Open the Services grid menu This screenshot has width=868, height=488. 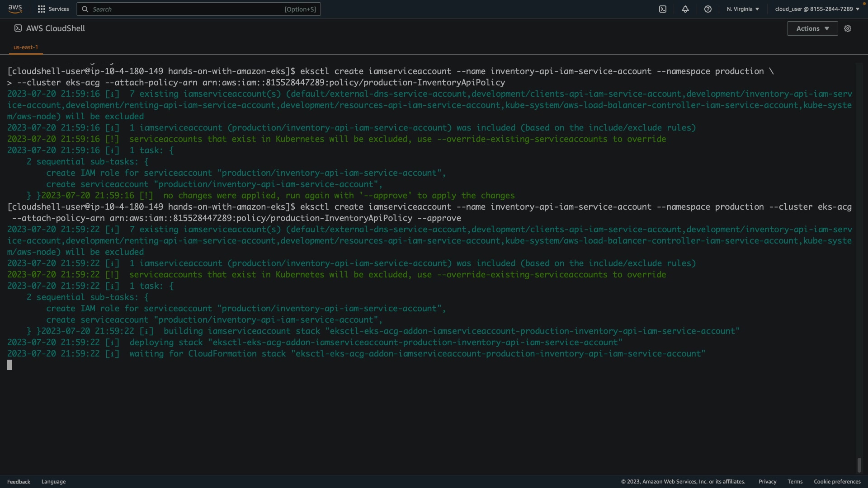(x=42, y=9)
